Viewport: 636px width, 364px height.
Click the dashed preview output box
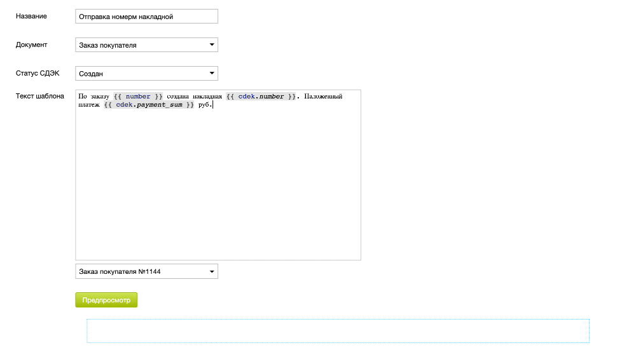(338, 331)
